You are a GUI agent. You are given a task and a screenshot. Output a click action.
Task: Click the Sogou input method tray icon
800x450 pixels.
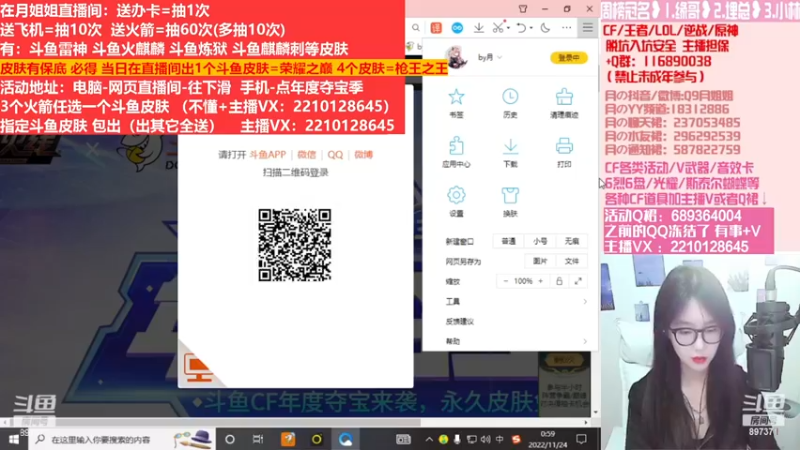[516, 439]
